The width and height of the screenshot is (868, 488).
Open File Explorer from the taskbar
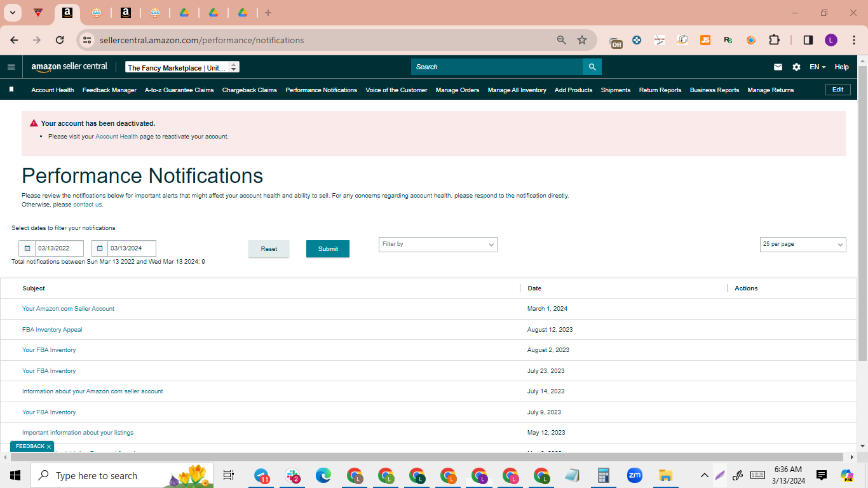click(665, 475)
